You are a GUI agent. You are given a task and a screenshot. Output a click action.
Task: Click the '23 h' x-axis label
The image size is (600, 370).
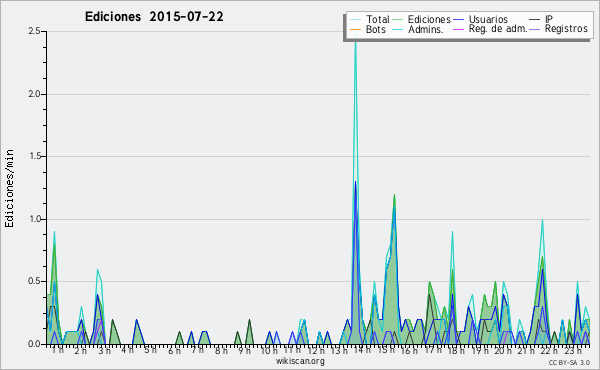(573, 350)
